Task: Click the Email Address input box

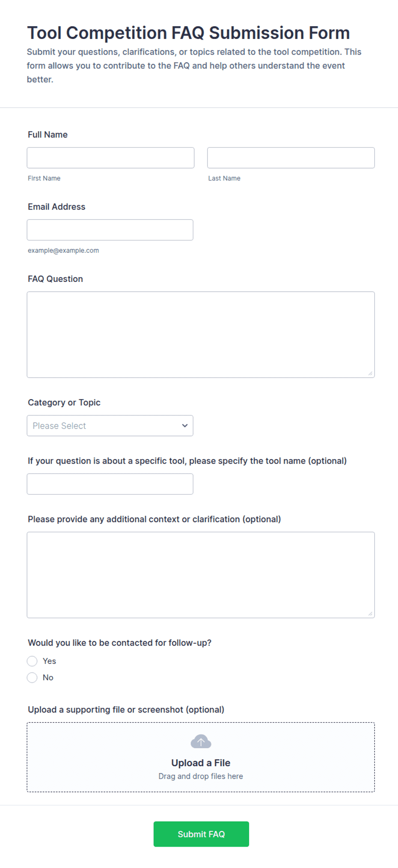Action: pyautogui.click(x=110, y=230)
